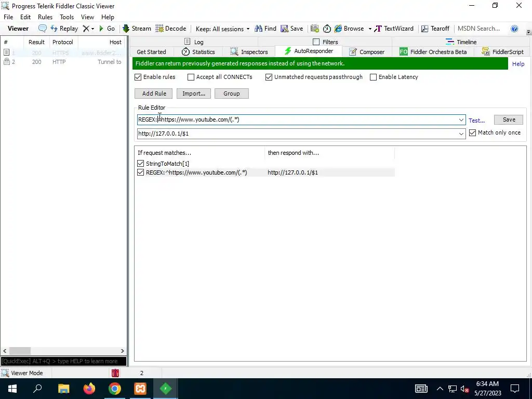Open the View menu

point(87,17)
